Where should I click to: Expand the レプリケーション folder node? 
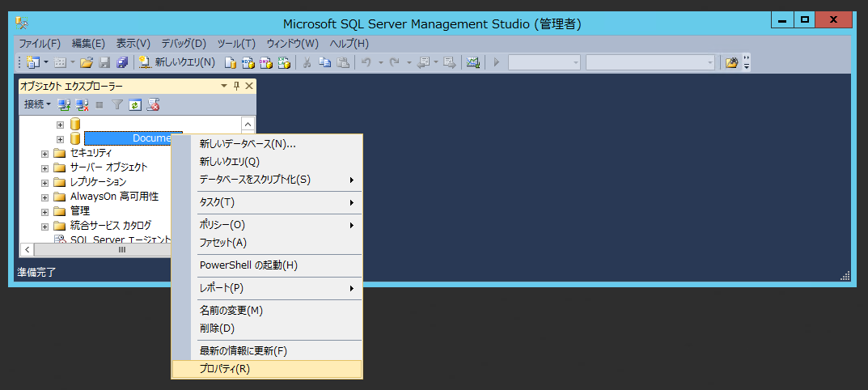point(45,183)
